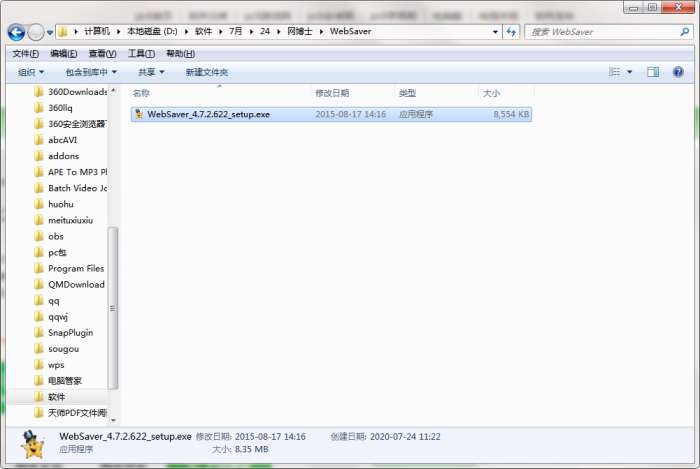Go back with the Back arrow button
This screenshot has width=700, height=469.
(16, 32)
